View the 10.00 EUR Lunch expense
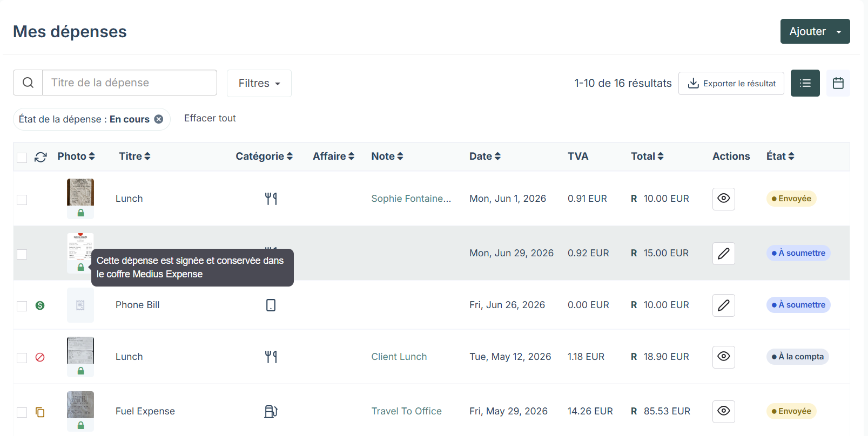Image resolution: width=868 pixels, height=436 pixels. pyautogui.click(x=723, y=199)
